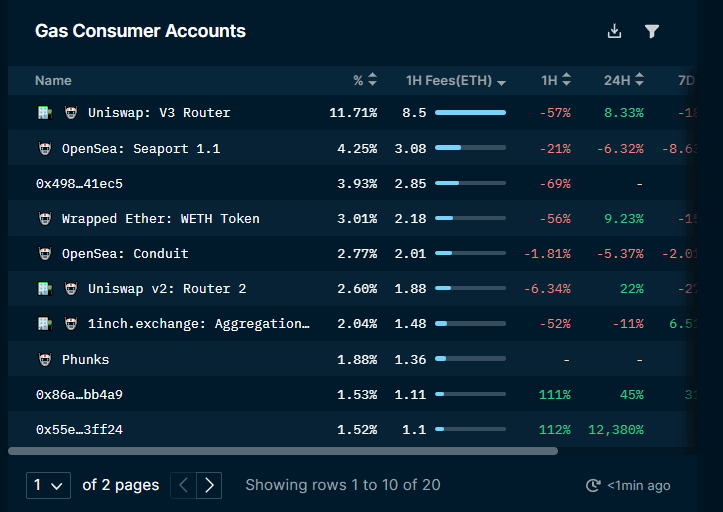Image resolution: width=723 pixels, height=512 pixels.
Task: Click the 8.33% 24H value
Action: [624, 113]
